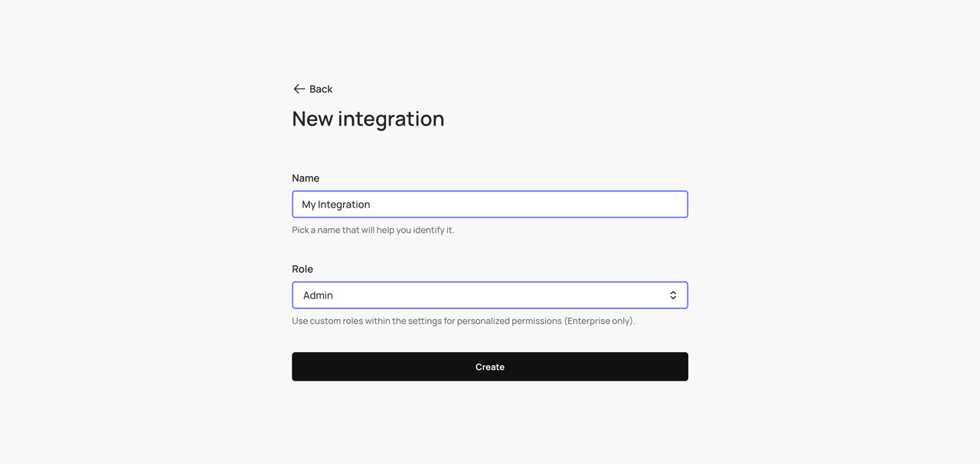
Task: Click the My Integration text in Name field
Action: [x=336, y=204]
